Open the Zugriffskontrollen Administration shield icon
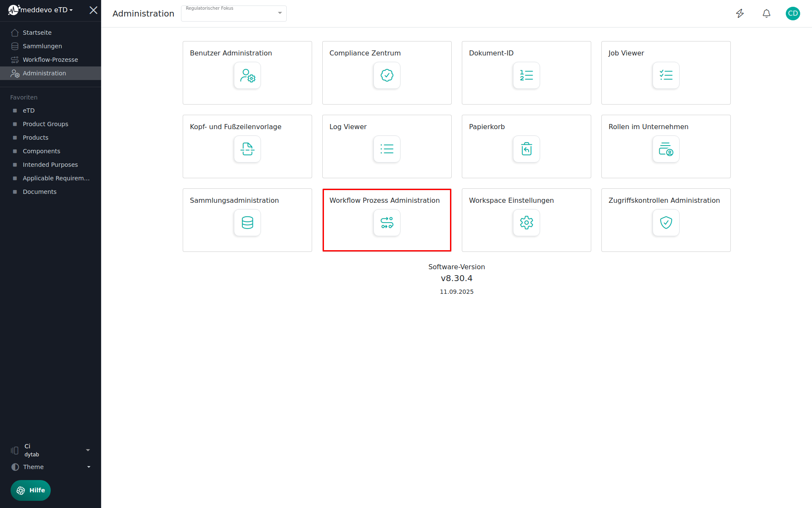Image resolution: width=812 pixels, height=508 pixels. [666, 223]
